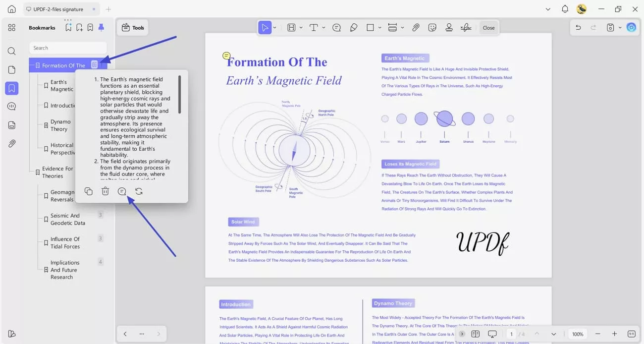Open a new tab with the plus button

108,9
